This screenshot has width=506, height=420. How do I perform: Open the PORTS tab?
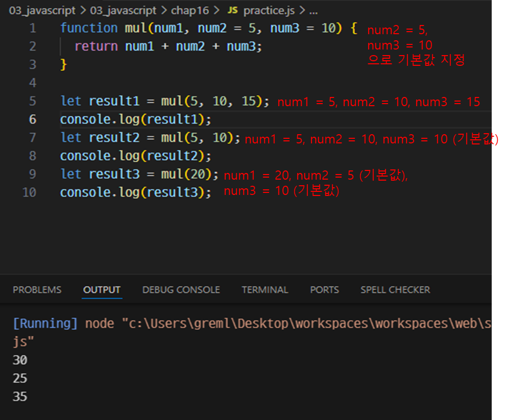pos(324,290)
